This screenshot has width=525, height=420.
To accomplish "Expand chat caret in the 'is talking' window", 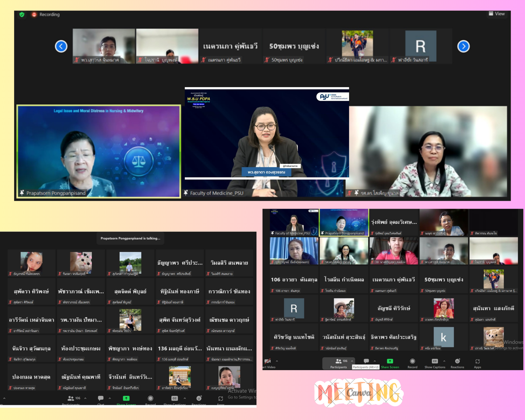I will tap(110, 398).
